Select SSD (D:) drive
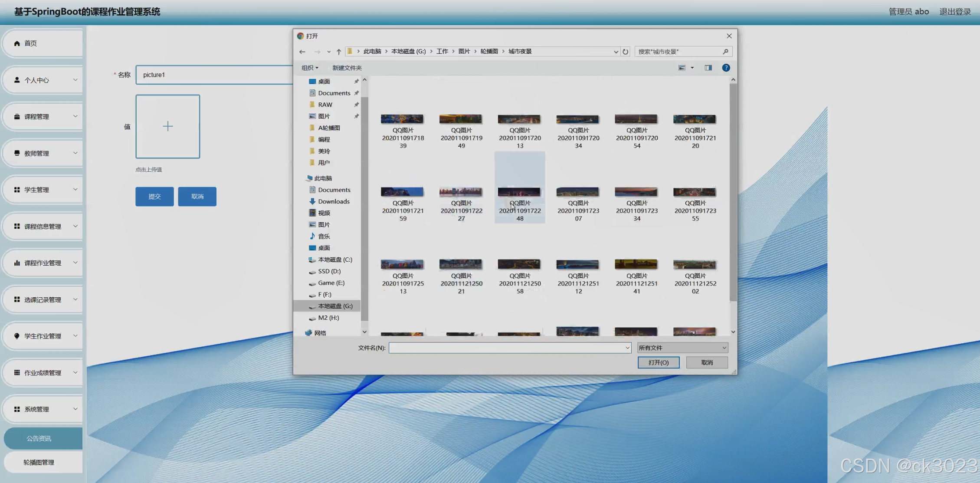Screen dimensions: 980x483 [329, 271]
